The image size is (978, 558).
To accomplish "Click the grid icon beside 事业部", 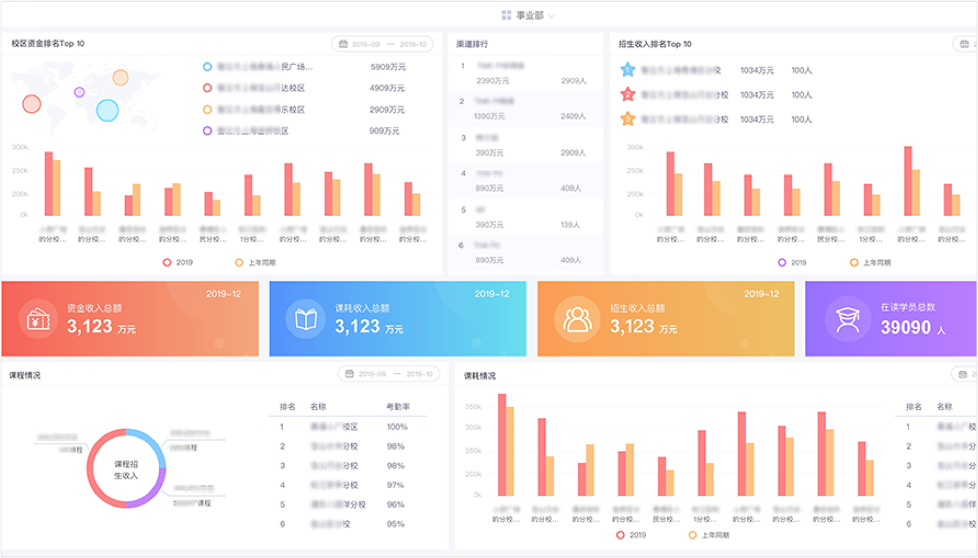I will coord(507,16).
